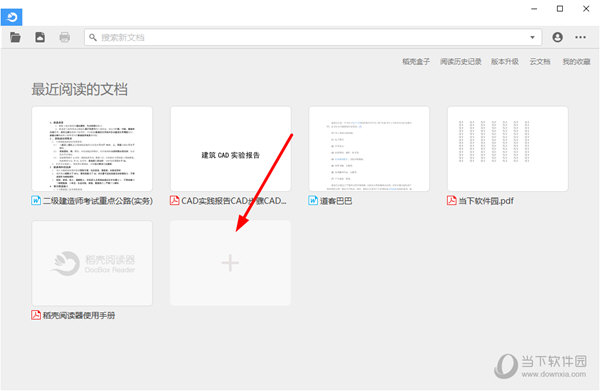Screen dimensions: 600x391
Task: Select the file name 二级建造师考试重点公路(实务)
Action: tap(98, 201)
